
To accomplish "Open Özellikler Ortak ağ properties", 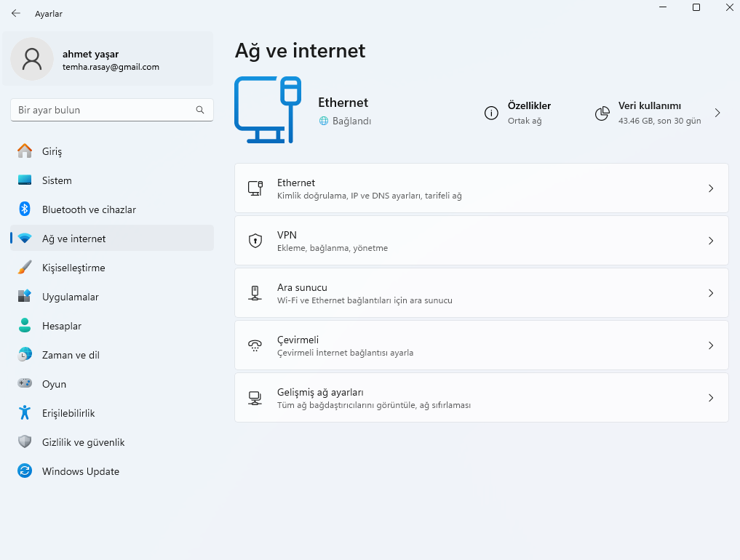I will [x=528, y=113].
